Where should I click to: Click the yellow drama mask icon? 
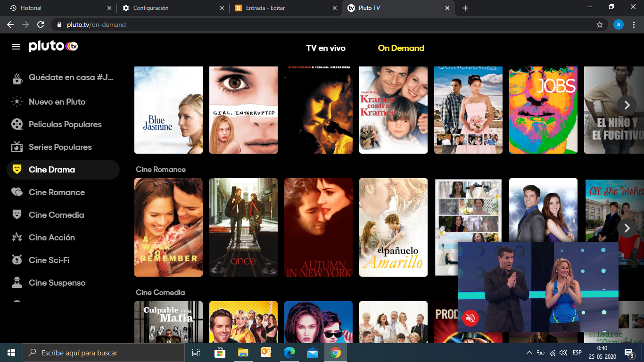17,169
